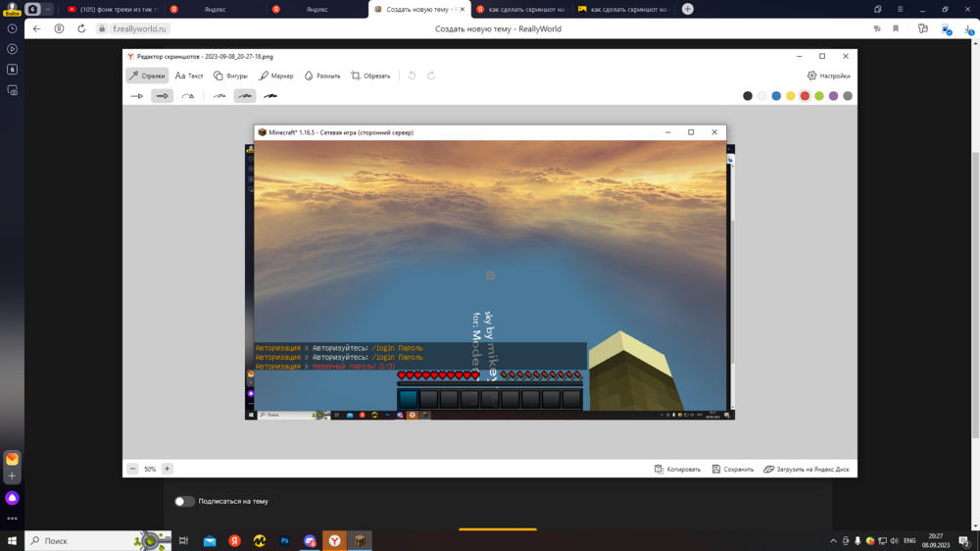Open sidebar three-dots more options

coord(12,519)
